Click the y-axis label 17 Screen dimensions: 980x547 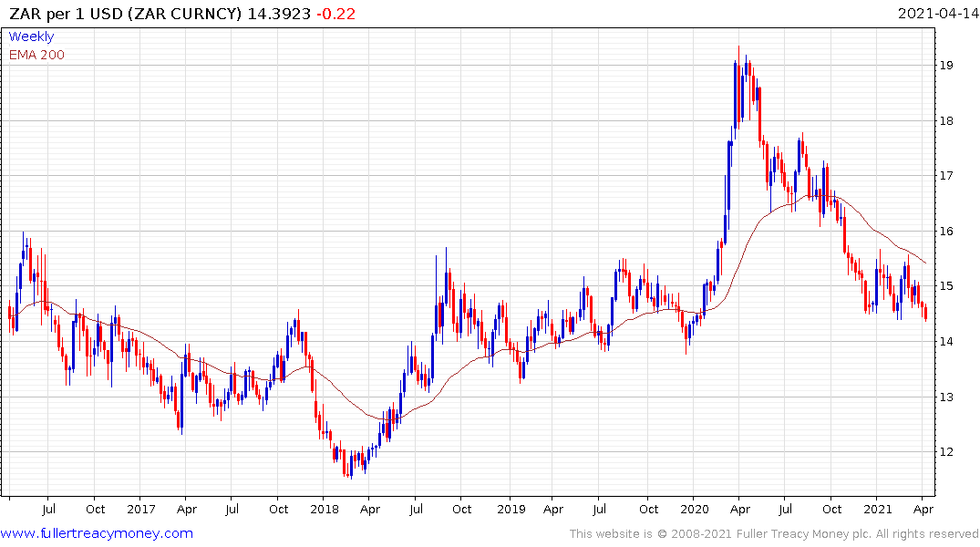coord(945,176)
